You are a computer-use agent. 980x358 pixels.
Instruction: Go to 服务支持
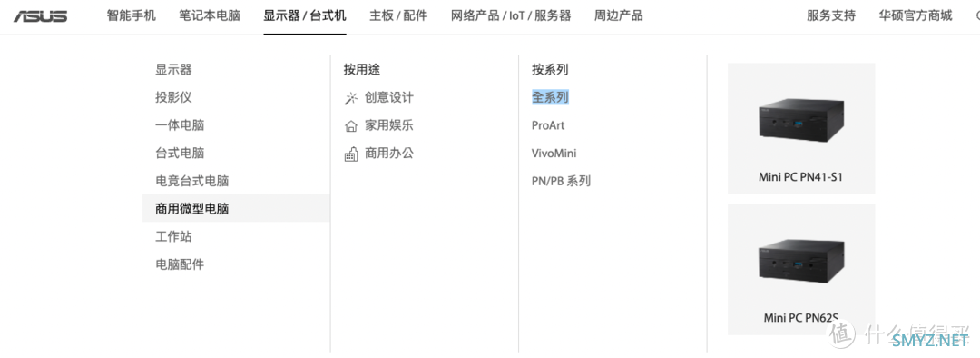tap(830, 15)
